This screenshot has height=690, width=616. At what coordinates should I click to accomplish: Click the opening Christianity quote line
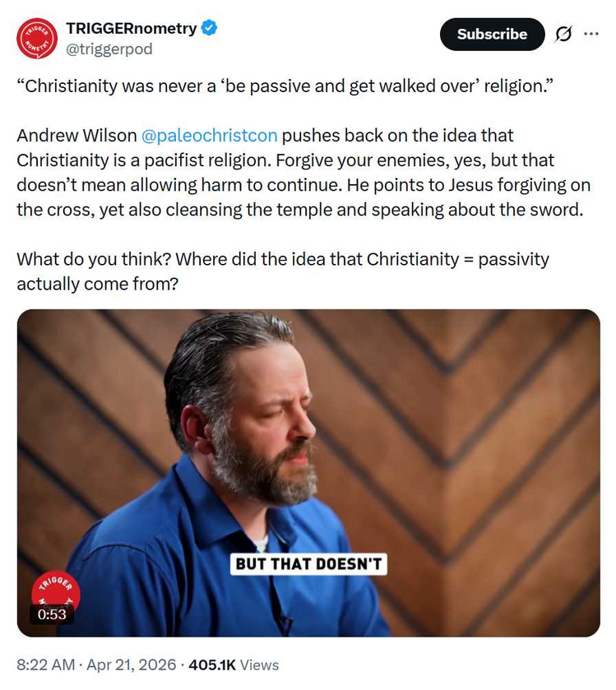[285, 86]
